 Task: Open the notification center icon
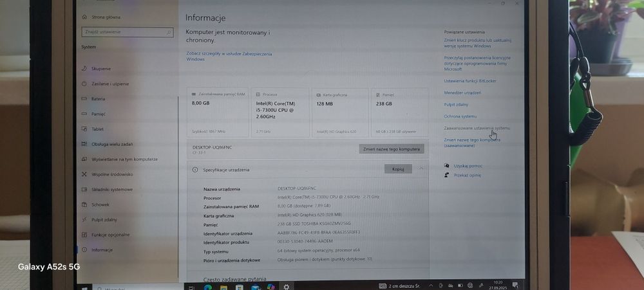pyautogui.click(x=515, y=285)
